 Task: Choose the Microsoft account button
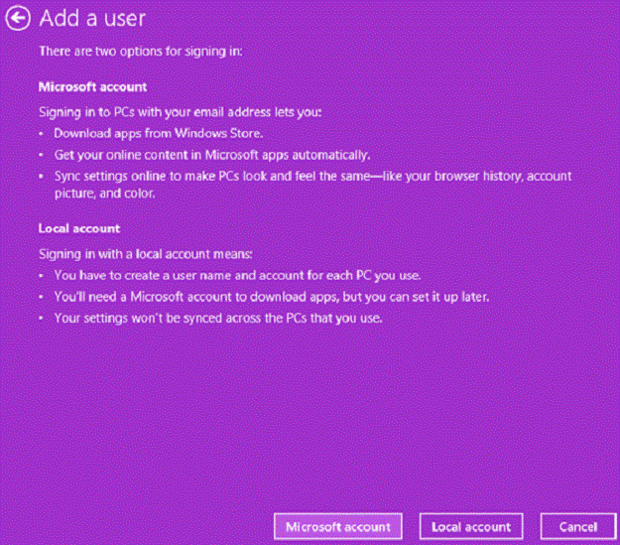338,526
